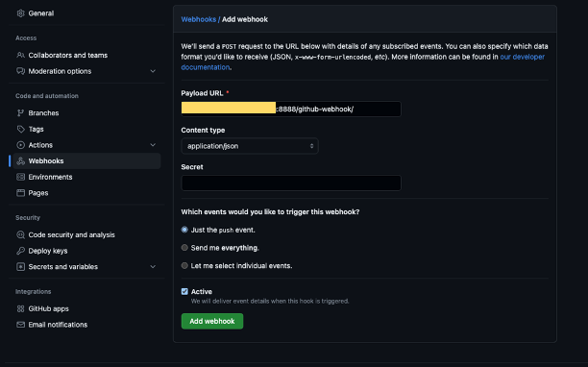This screenshot has width=588, height=367.
Task: Click the Environments server icon
Action: [20, 177]
